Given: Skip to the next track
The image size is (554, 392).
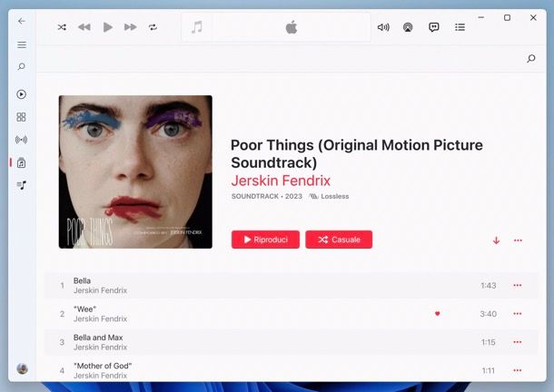Looking at the screenshot, I should pos(130,27).
